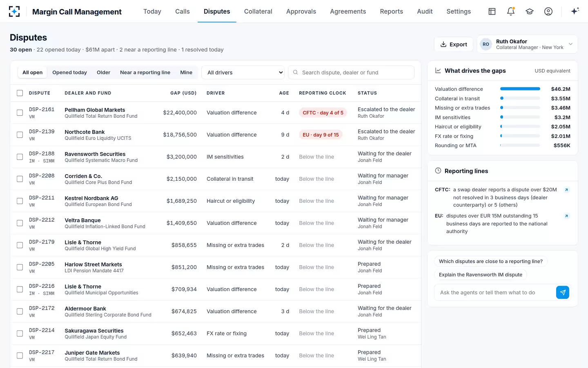Open the layout panel icon in header
588x368 pixels.
click(x=492, y=11)
